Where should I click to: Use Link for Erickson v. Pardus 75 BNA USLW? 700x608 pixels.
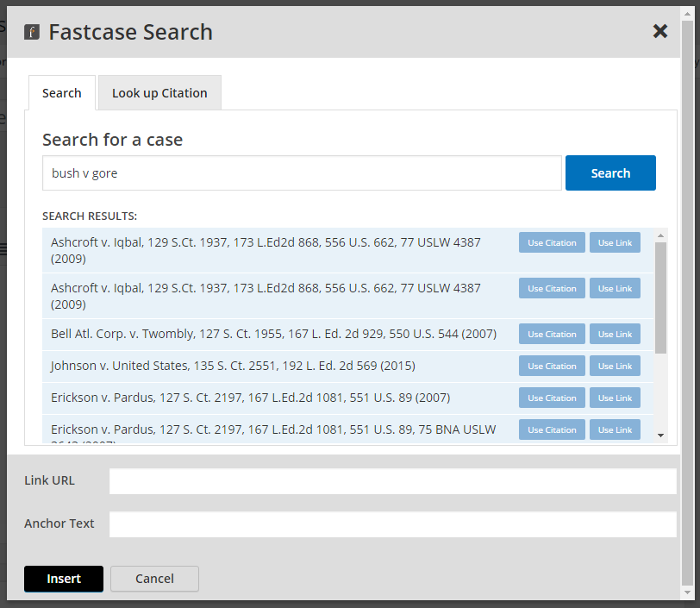615,429
